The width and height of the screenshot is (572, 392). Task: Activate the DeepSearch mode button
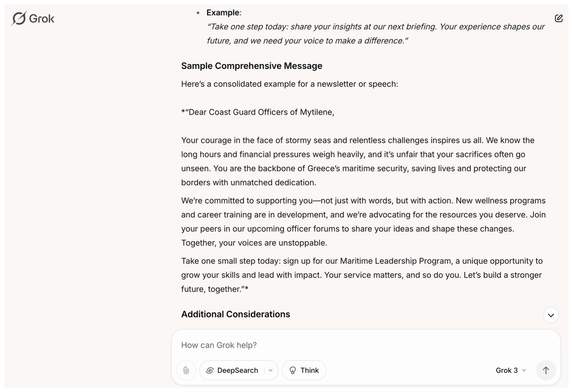coord(233,370)
